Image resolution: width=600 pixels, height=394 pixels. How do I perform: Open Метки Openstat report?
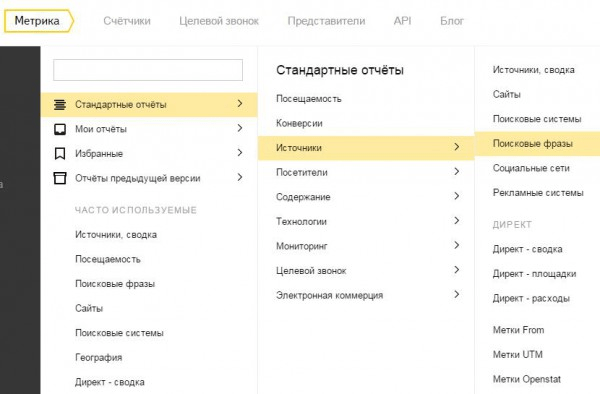tap(527, 379)
